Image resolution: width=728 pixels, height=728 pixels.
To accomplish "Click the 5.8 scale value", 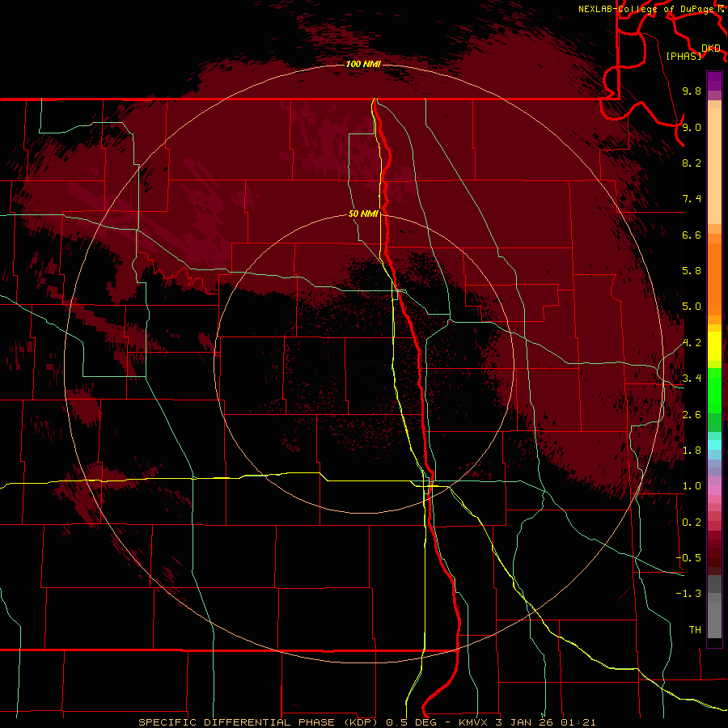I will tap(692, 271).
